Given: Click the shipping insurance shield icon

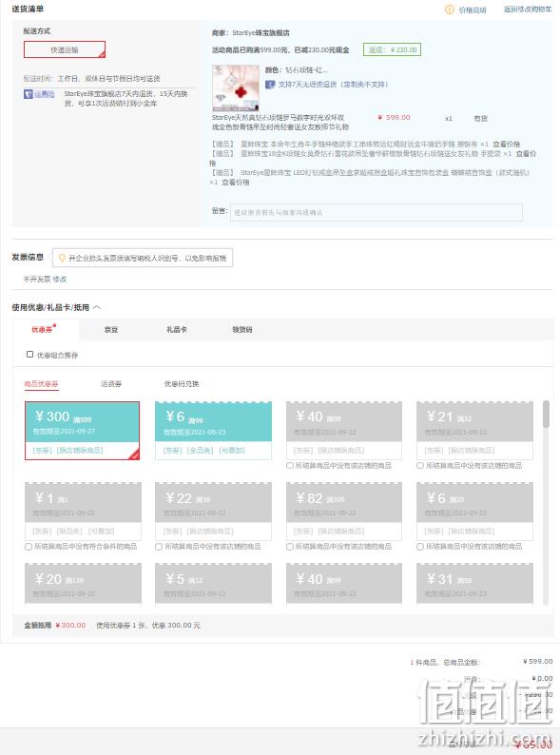Looking at the screenshot, I should 29,94.
